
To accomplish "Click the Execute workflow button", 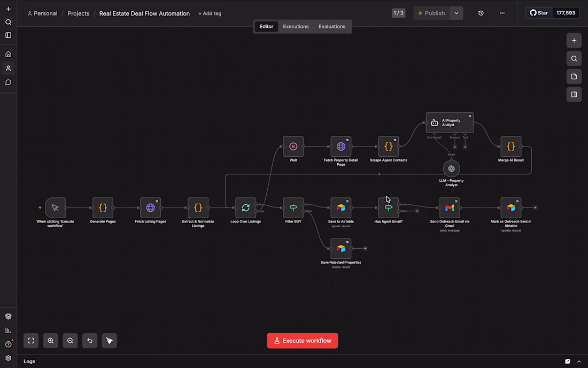I will tap(302, 341).
